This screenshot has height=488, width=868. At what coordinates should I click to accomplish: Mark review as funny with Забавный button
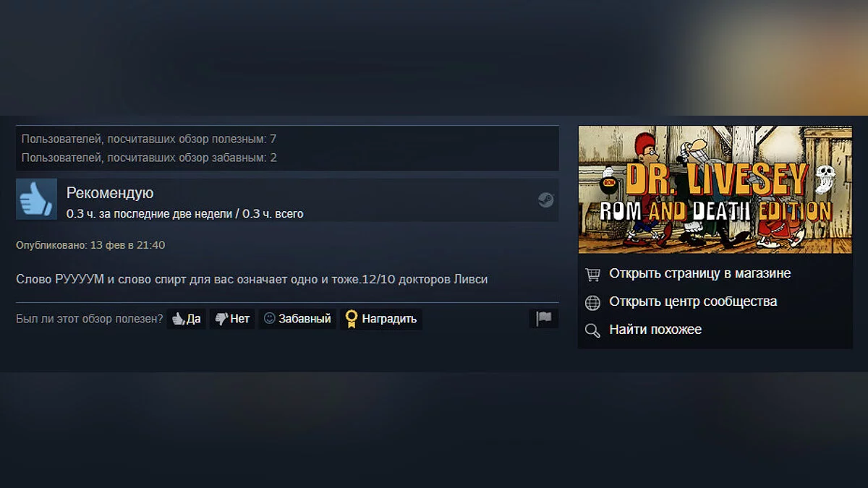point(297,319)
